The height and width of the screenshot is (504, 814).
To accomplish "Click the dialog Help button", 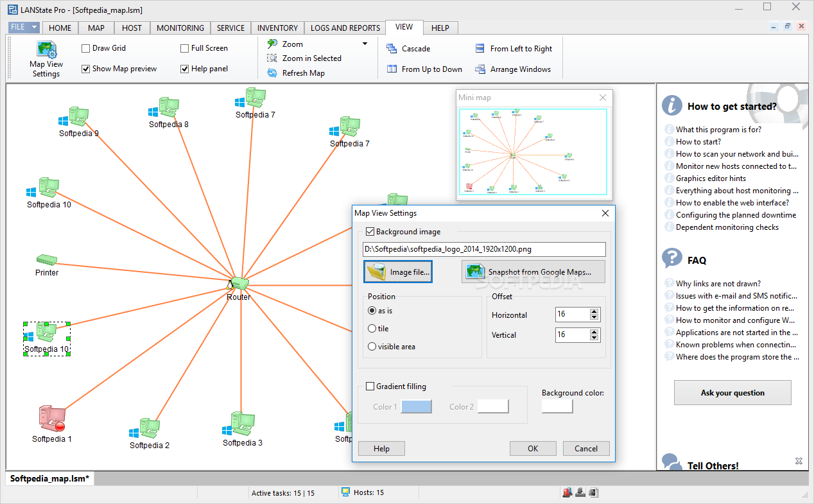I will 381,449.
